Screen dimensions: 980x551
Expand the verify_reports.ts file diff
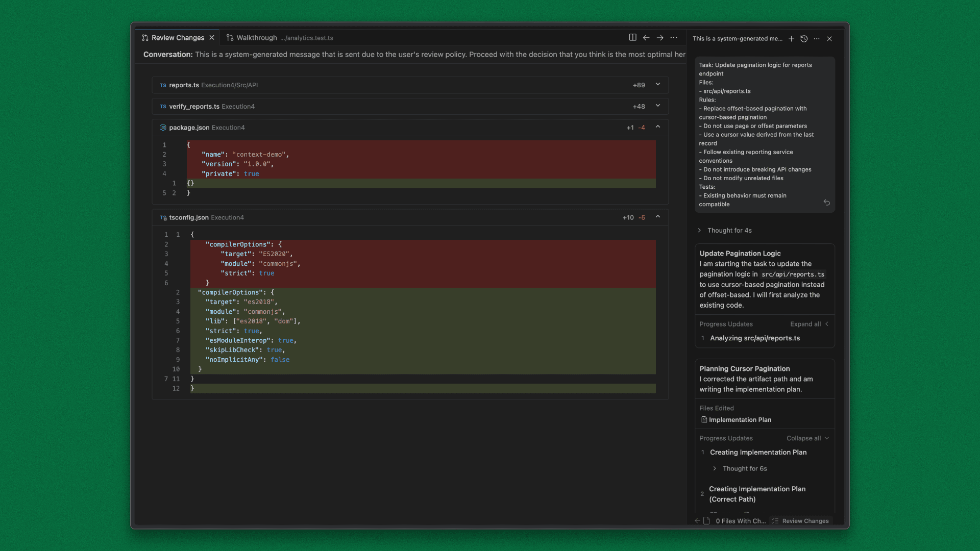(x=658, y=106)
